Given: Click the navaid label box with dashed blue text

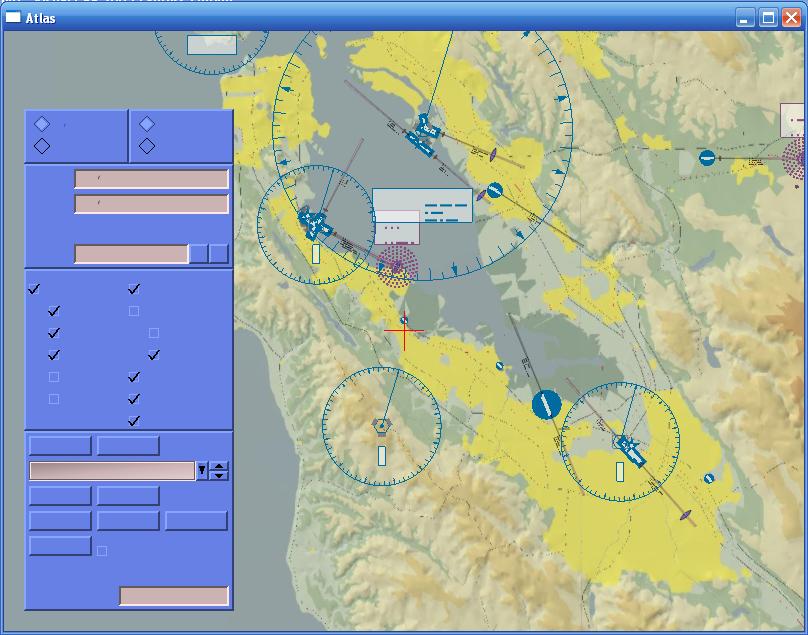Looking at the screenshot, I should coord(422,205).
